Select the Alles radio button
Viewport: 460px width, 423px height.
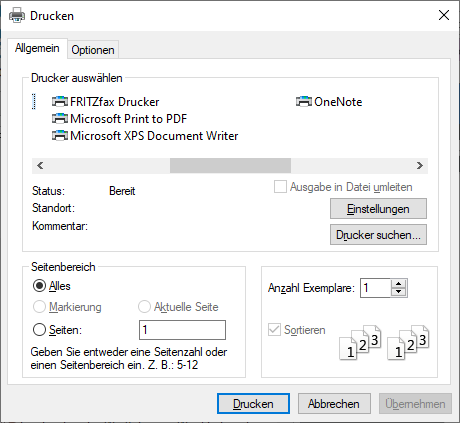click(x=39, y=286)
